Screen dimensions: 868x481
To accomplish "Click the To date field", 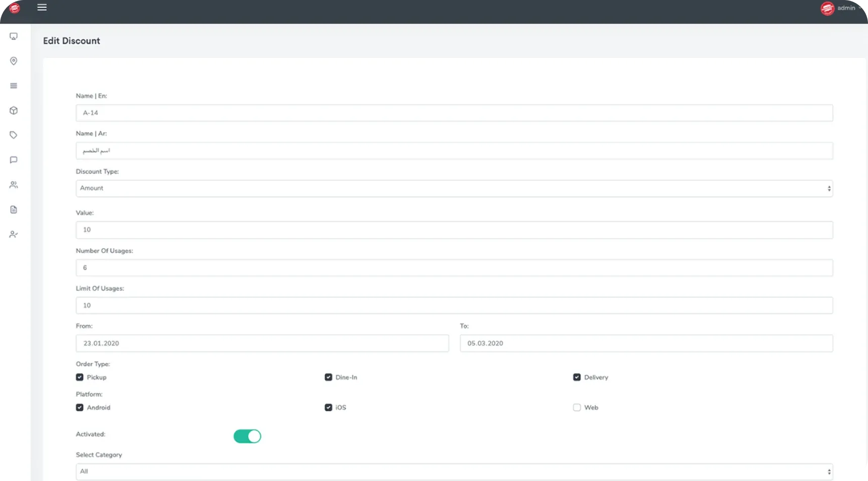I will click(x=646, y=343).
